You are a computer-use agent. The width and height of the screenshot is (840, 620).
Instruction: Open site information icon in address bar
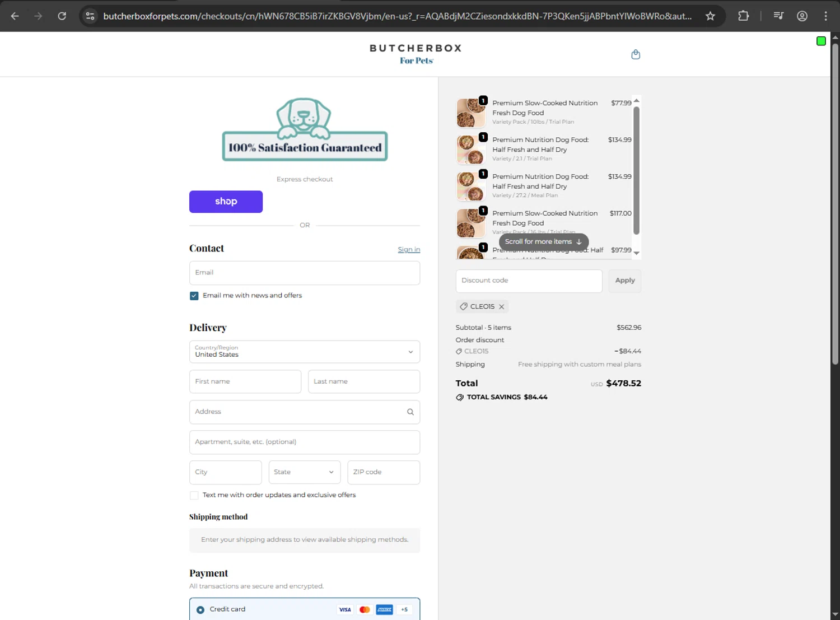90,16
